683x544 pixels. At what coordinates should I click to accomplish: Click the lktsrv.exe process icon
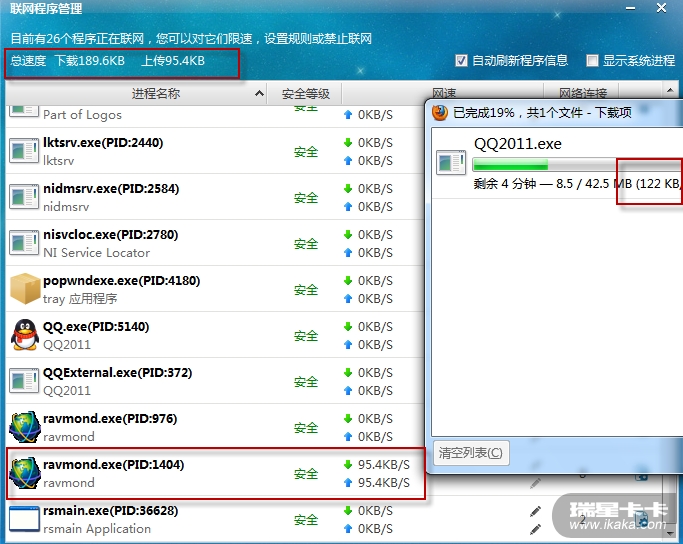pos(24,151)
